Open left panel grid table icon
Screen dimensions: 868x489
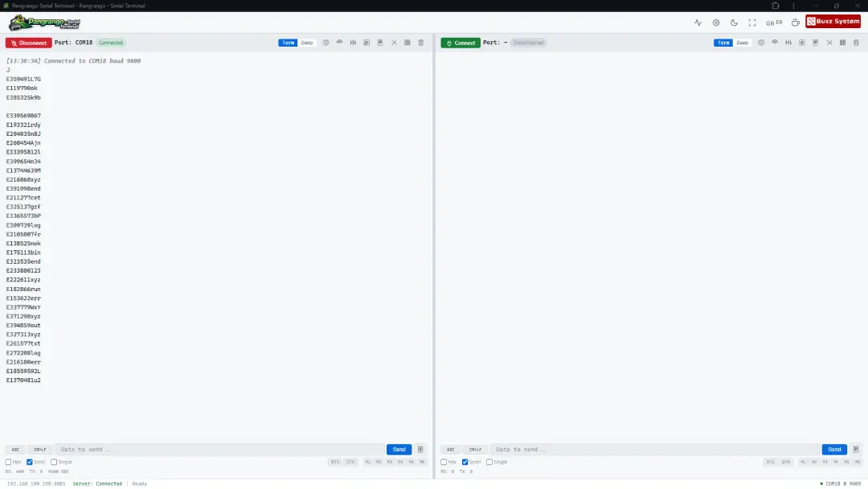(407, 43)
